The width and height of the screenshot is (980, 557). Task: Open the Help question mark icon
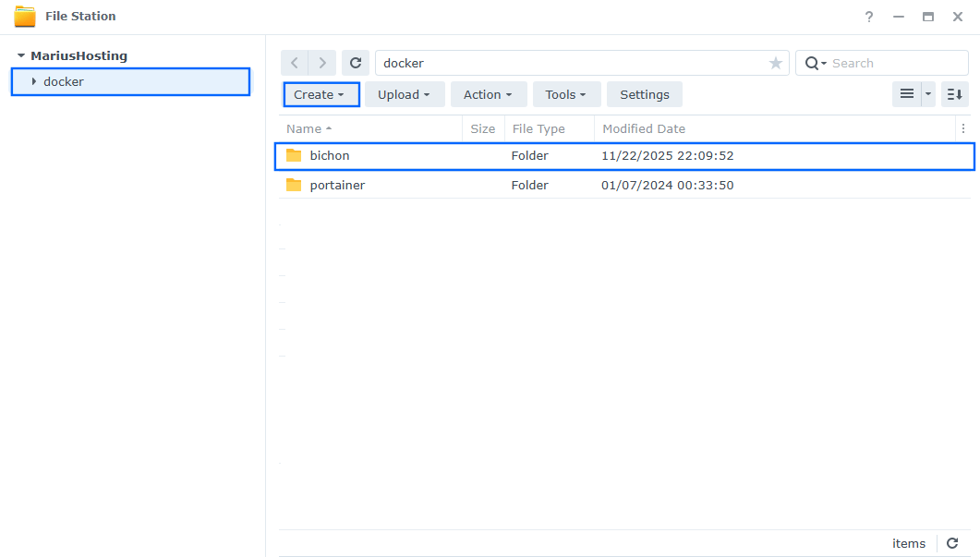(x=868, y=16)
